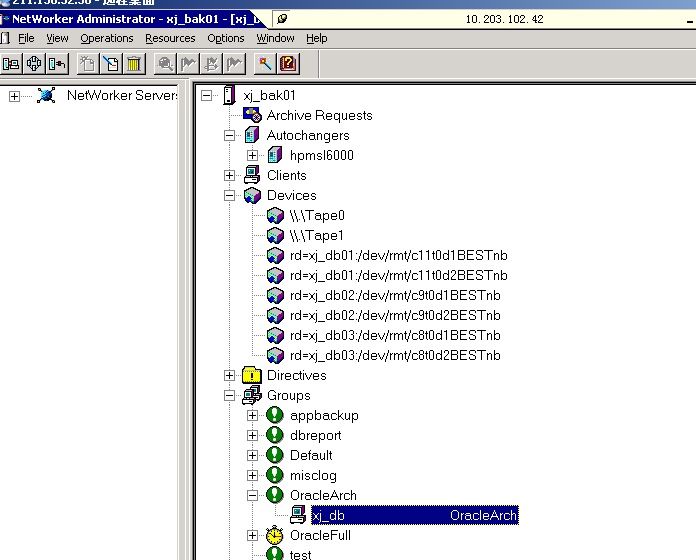Screen dimensions: 696x560
Task: Click the xj_bak01 server tower icon
Action: tap(229, 95)
